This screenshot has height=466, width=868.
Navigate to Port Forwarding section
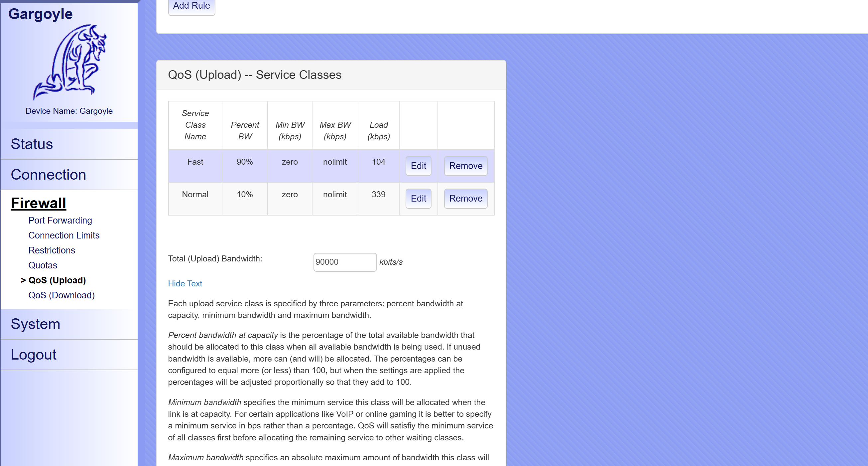(x=60, y=220)
